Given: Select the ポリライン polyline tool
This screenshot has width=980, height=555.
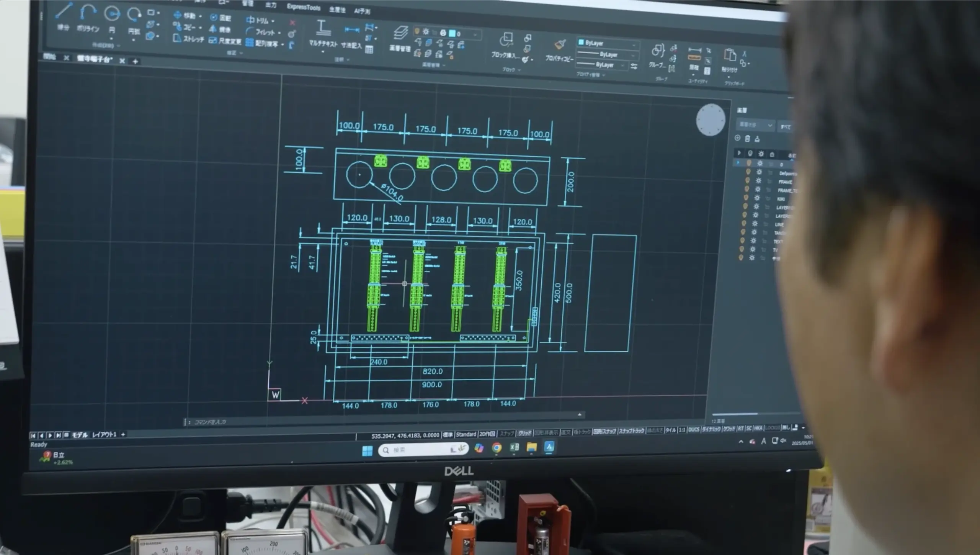Looking at the screenshot, I should [88, 18].
